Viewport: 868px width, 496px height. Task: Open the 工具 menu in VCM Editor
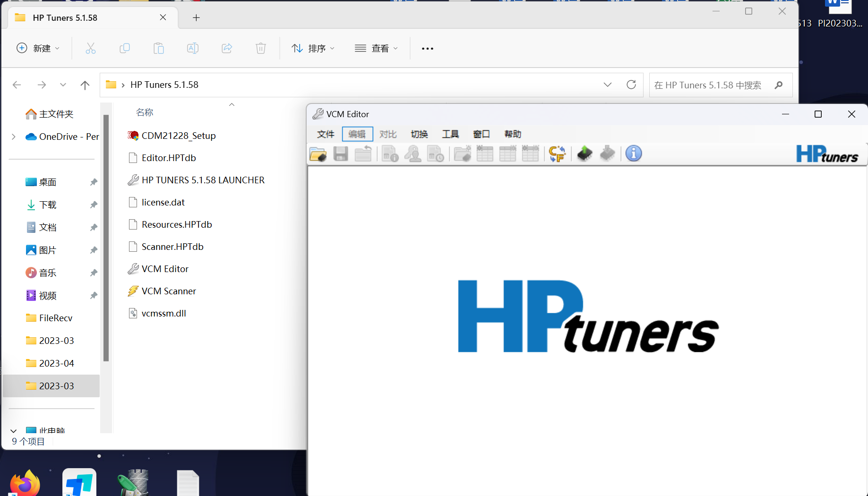(450, 134)
